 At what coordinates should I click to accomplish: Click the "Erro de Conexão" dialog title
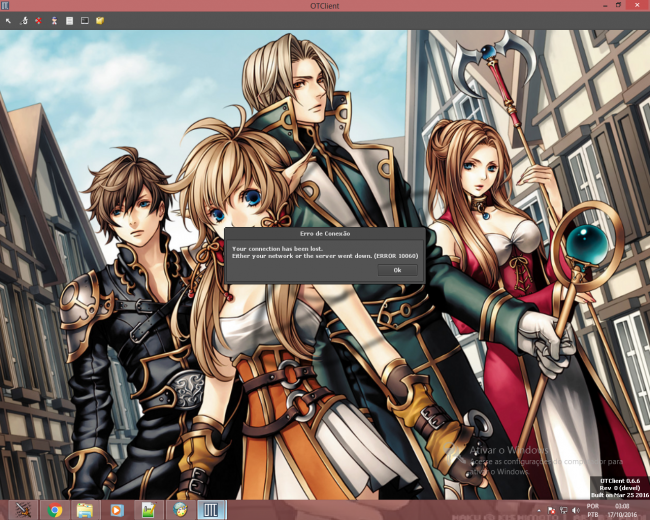point(325,233)
